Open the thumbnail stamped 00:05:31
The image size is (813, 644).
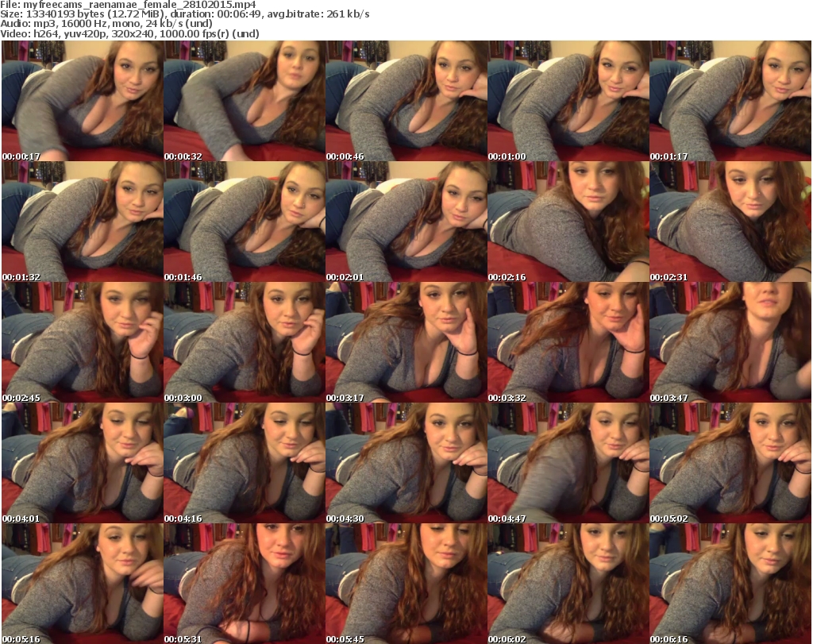coord(245,584)
